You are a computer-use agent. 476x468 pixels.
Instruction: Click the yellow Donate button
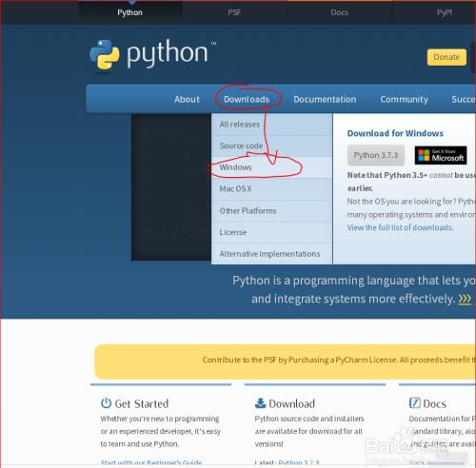446,57
